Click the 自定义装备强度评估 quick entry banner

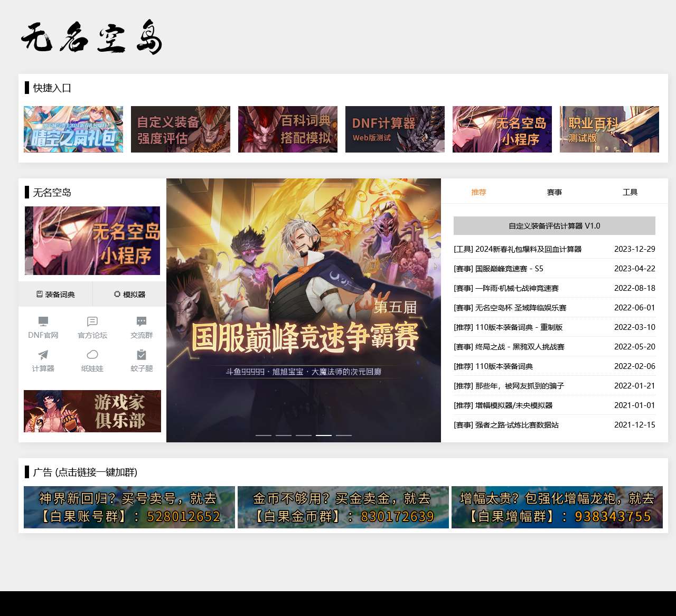click(181, 129)
